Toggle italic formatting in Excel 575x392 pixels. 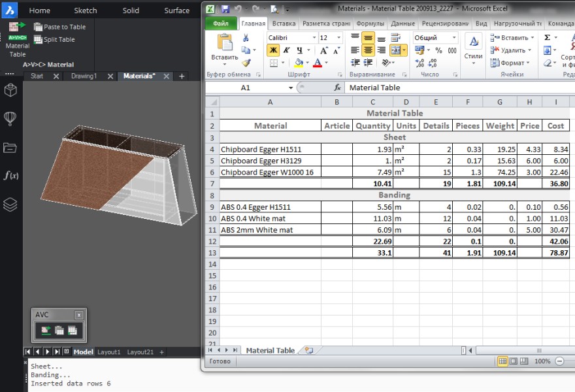click(286, 50)
